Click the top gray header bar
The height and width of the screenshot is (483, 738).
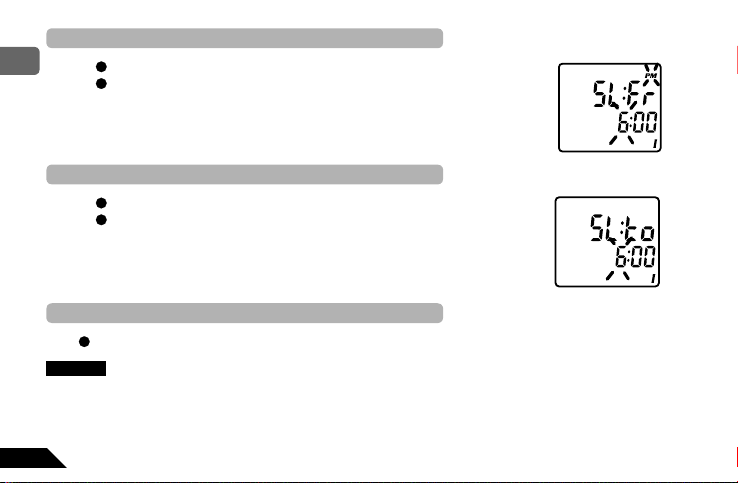pos(244,38)
